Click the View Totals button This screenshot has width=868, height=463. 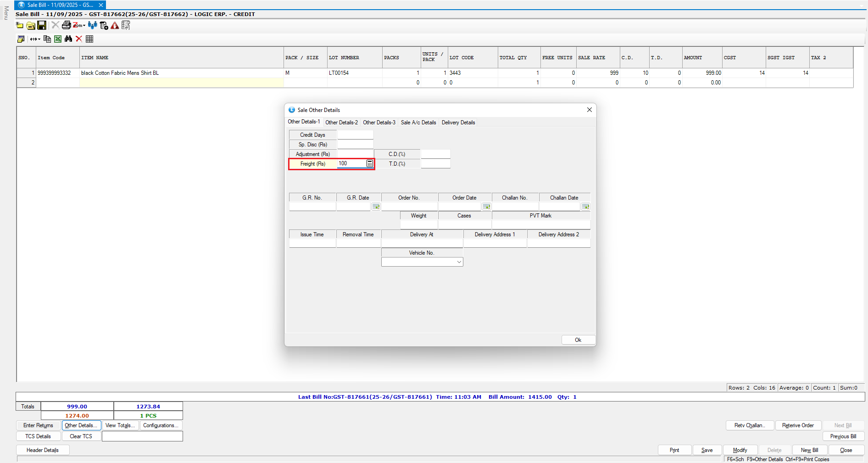pyautogui.click(x=120, y=425)
